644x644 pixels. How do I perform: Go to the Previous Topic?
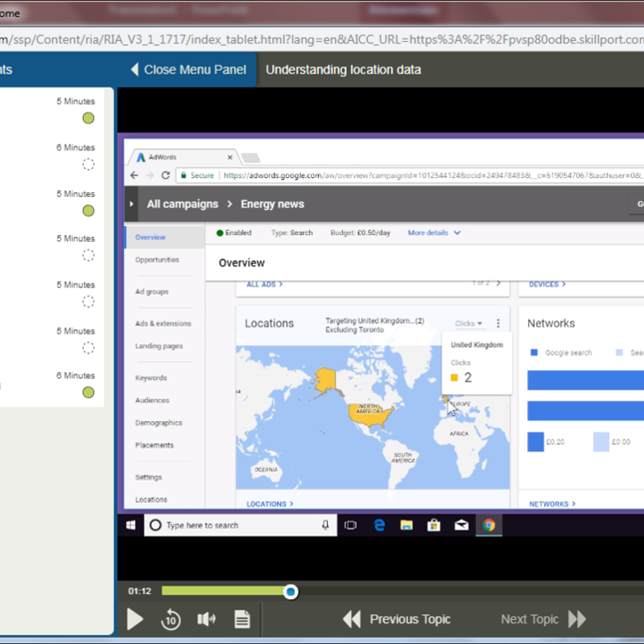[397, 619]
